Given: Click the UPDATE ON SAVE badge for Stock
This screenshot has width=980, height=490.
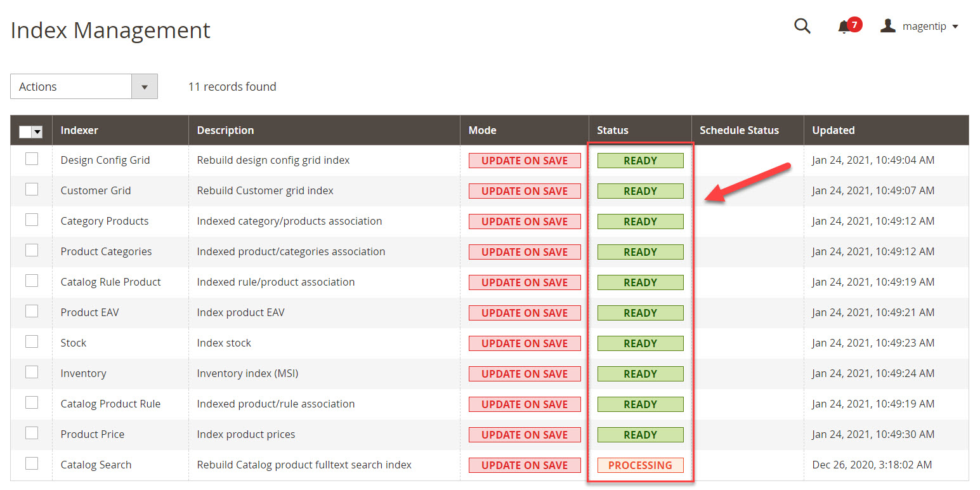Looking at the screenshot, I should [525, 343].
